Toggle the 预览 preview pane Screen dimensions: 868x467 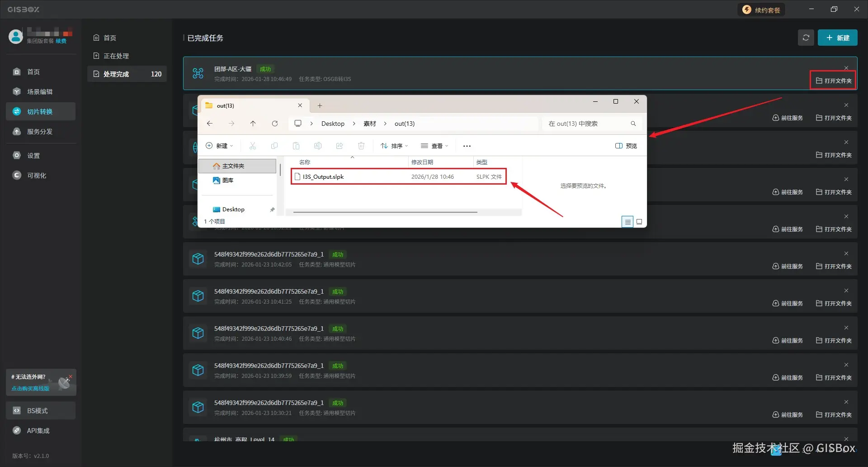[626, 146]
